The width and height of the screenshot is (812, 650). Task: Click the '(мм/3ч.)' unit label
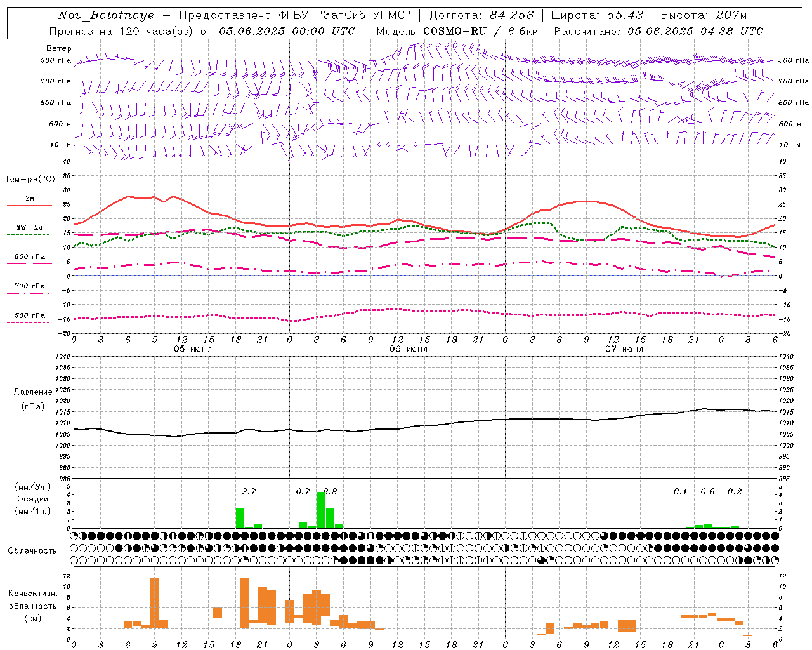[x=32, y=487]
